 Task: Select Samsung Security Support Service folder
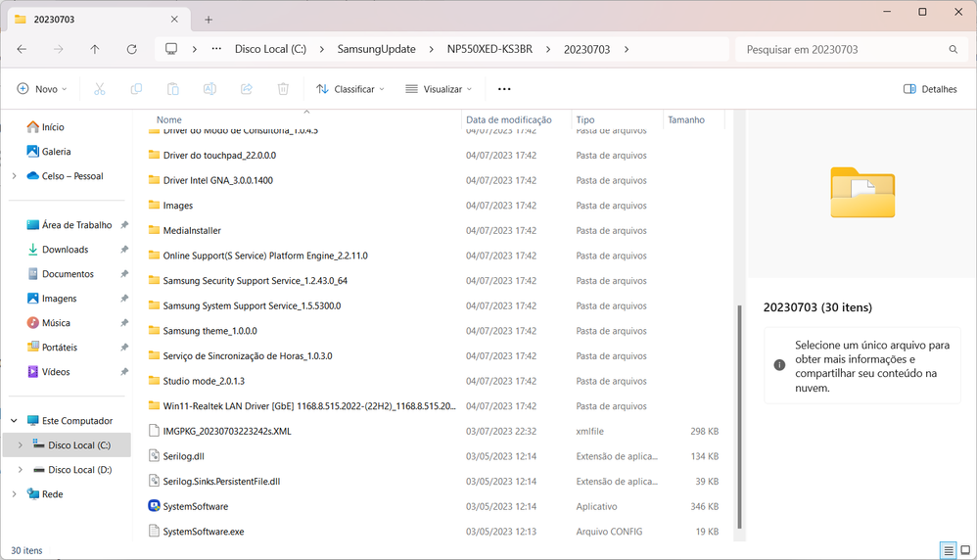click(x=255, y=281)
